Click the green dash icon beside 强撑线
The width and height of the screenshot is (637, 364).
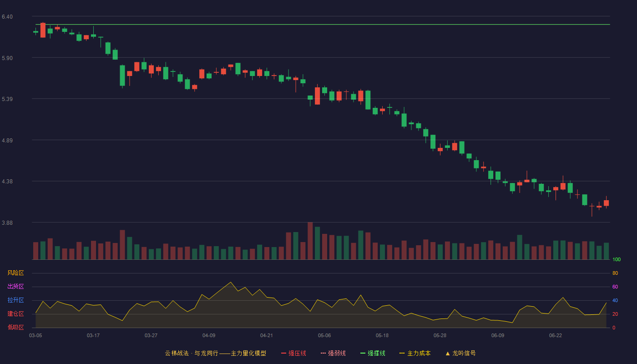point(363,353)
